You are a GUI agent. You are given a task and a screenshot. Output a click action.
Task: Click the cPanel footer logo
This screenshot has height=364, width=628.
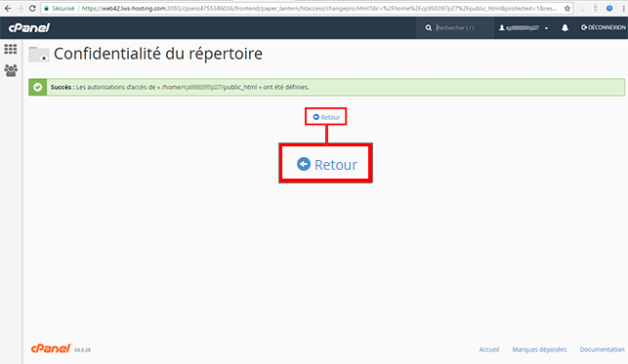pyautogui.click(x=51, y=348)
